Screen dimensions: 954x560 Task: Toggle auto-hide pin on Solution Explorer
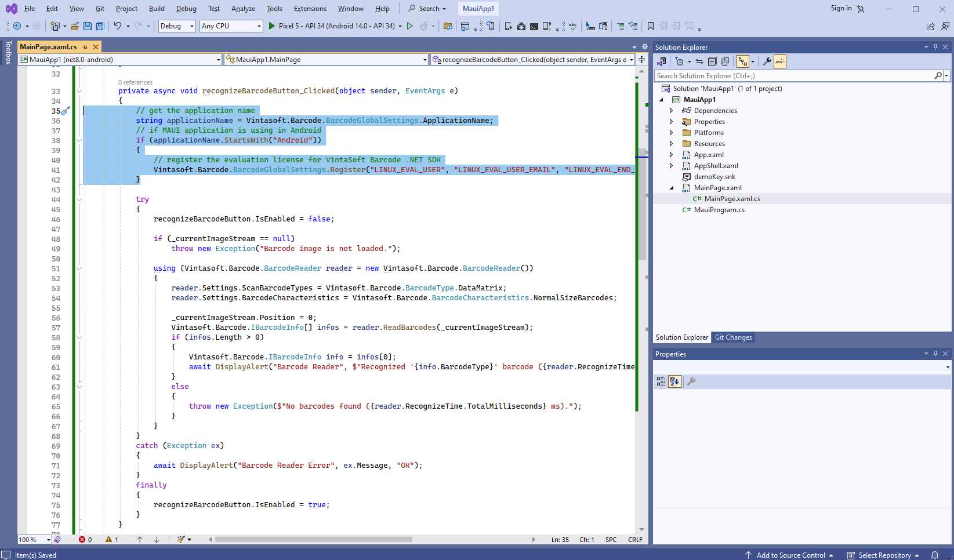[935, 47]
